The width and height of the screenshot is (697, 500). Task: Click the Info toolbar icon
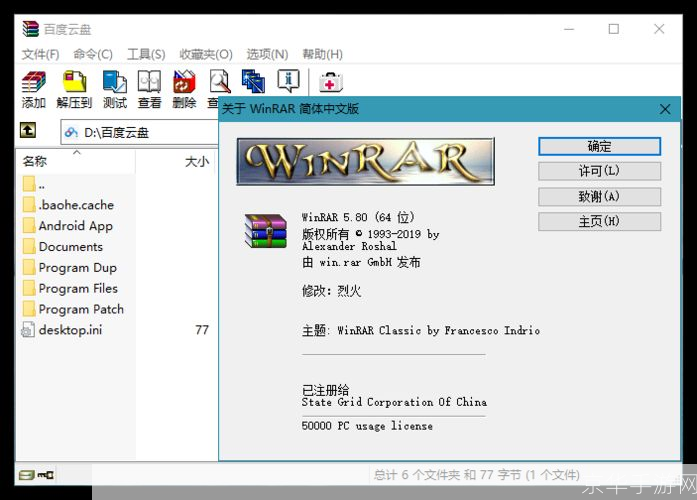coord(288,81)
